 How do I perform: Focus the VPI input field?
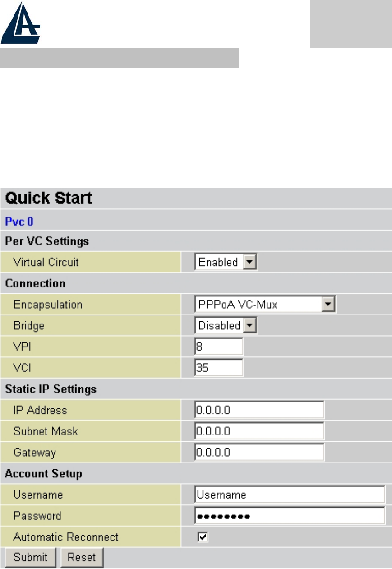(219, 347)
